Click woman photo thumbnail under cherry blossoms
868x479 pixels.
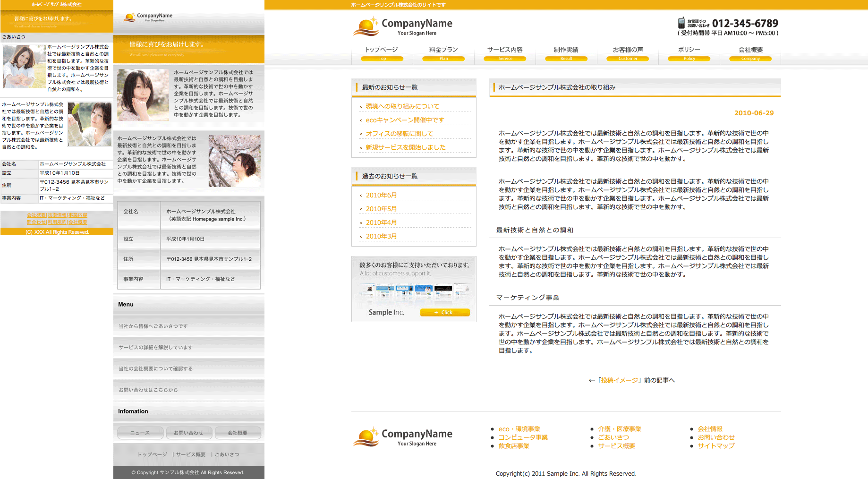(234, 161)
